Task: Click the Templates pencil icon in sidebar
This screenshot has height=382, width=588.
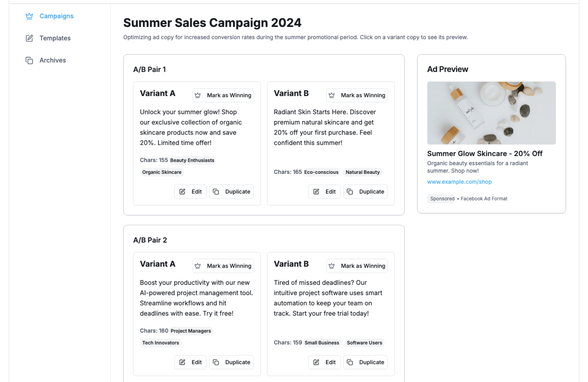Action: point(29,38)
